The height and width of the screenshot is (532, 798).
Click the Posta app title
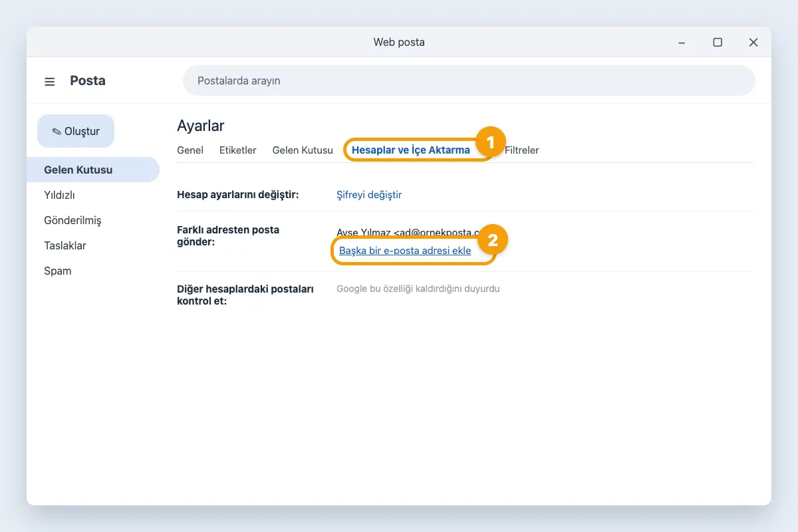coord(88,80)
